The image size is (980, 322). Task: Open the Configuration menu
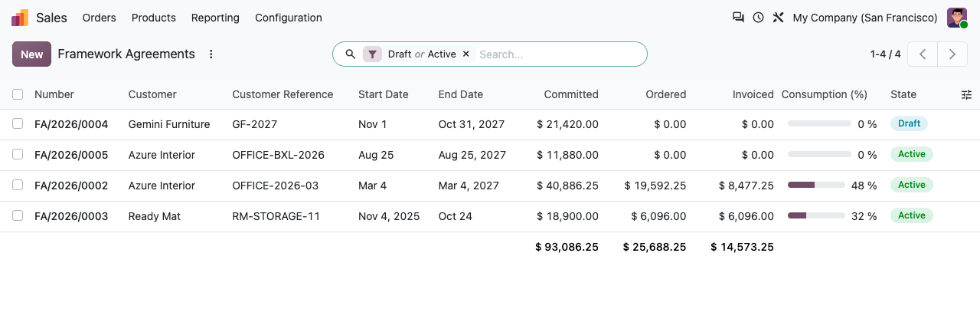(x=289, y=18)
